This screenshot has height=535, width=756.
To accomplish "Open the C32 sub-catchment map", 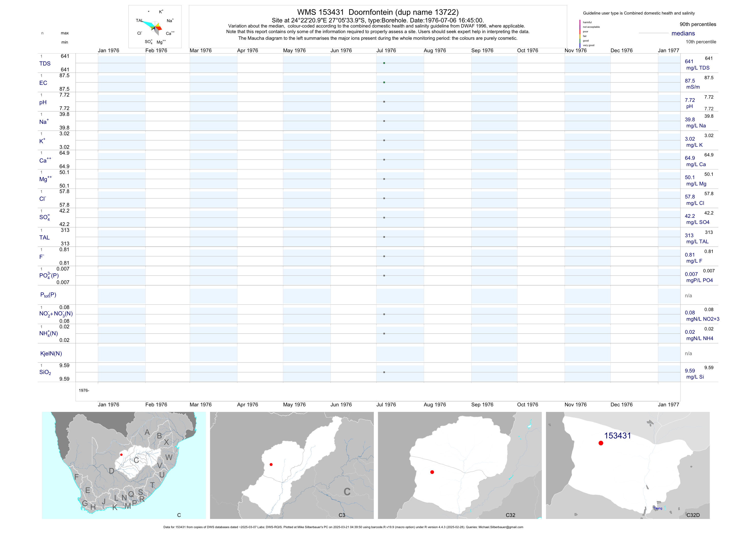I will tap(460, 465).
